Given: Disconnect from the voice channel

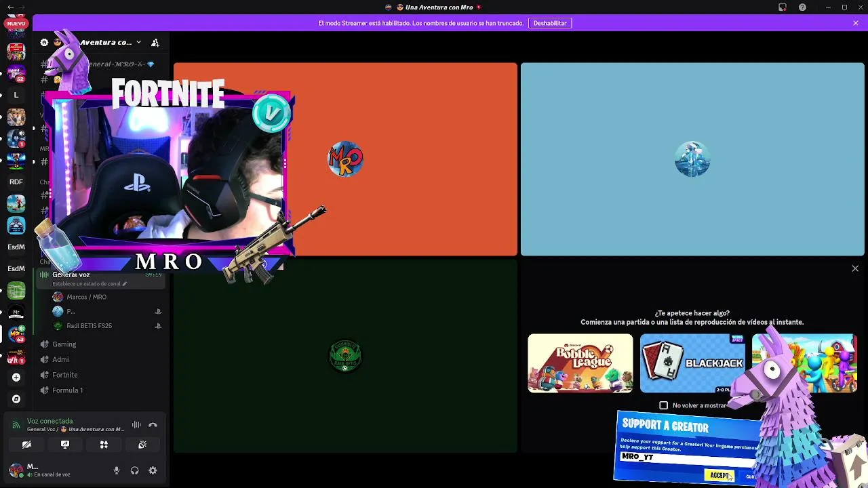Looking at the screenshot, I should point(153,425).
